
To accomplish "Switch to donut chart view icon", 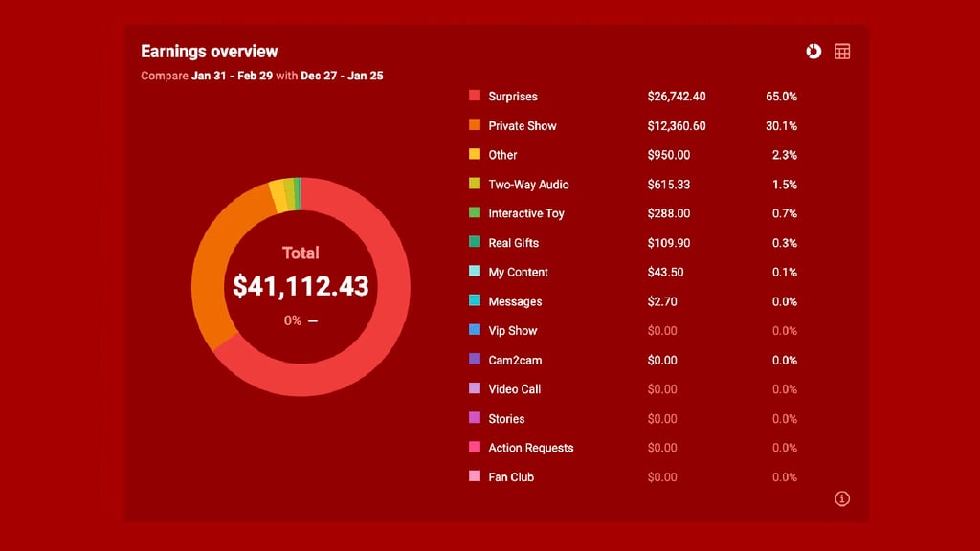I will pyautogui.click(x=813, y=52).
